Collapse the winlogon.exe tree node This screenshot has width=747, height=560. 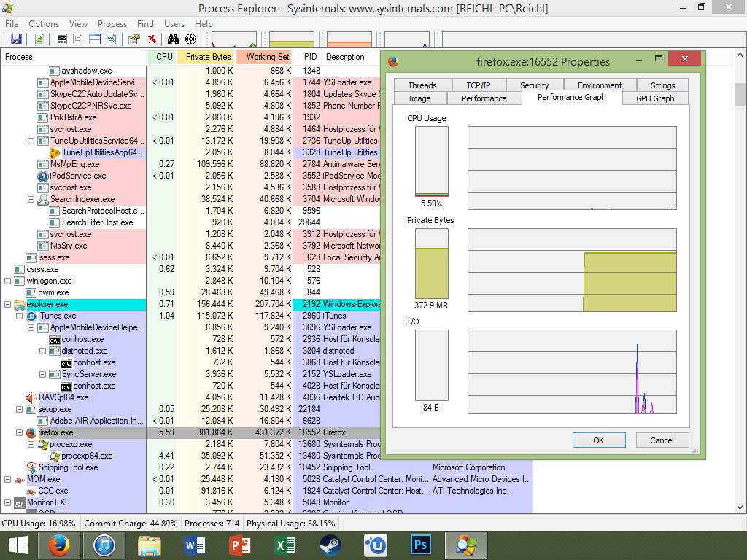(7, 281)
